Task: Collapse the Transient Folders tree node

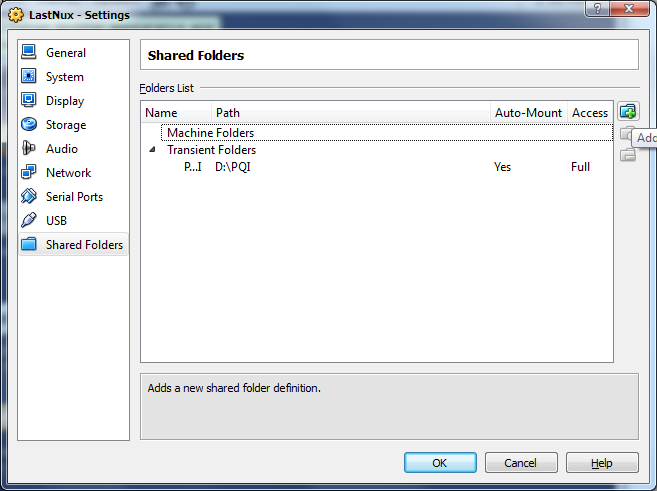Action: pos(153,150)
